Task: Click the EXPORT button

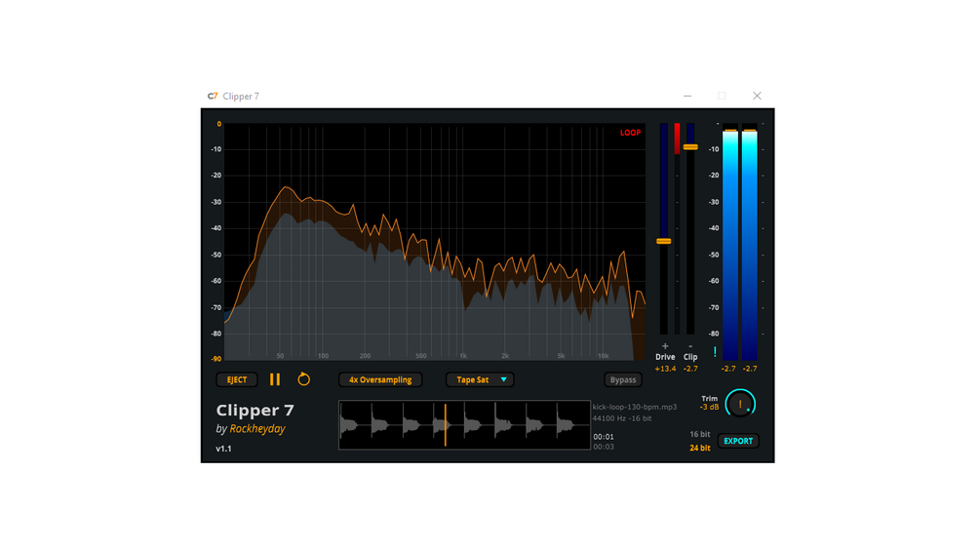Action: click(738, 441)
